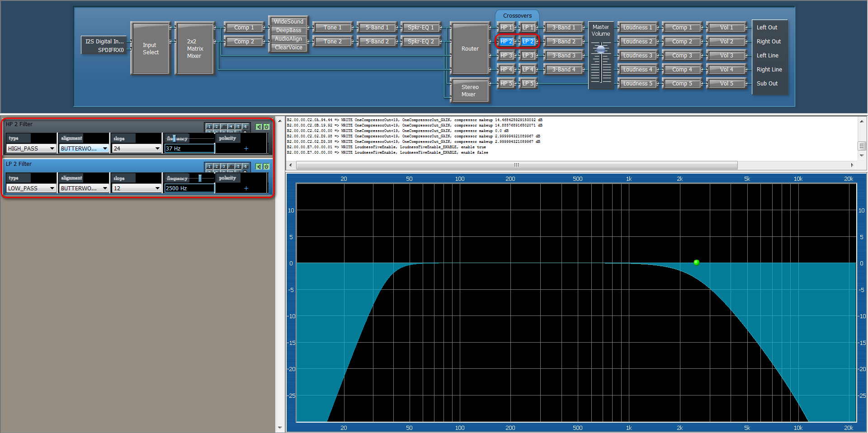Open LP 2 Filter type dropdown LOW_PASS

point(31,188)
